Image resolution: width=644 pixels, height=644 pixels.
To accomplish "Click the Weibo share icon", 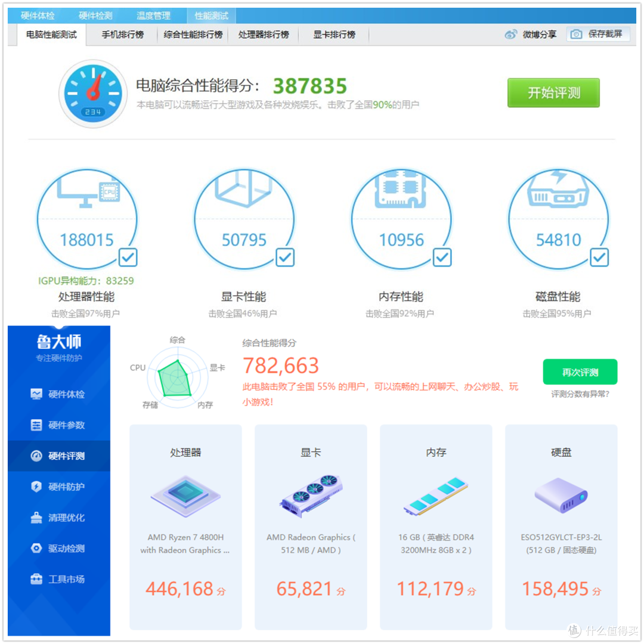I will (510, 35).
